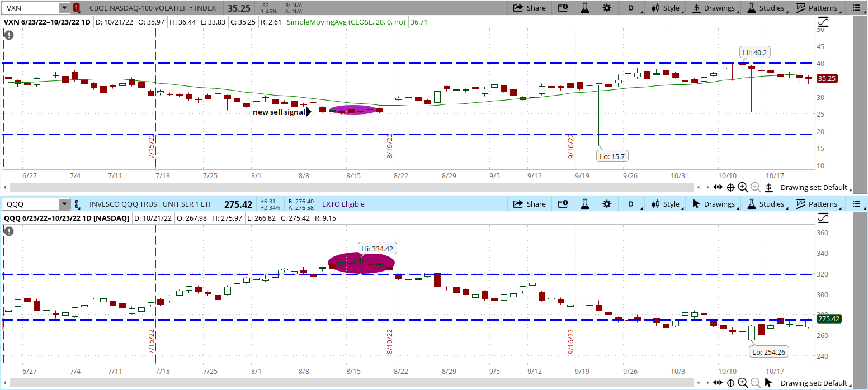Screen dimensions: 868x390
Task: Open news icon in QQQ chart toolbar
Action: click(563, 204)
